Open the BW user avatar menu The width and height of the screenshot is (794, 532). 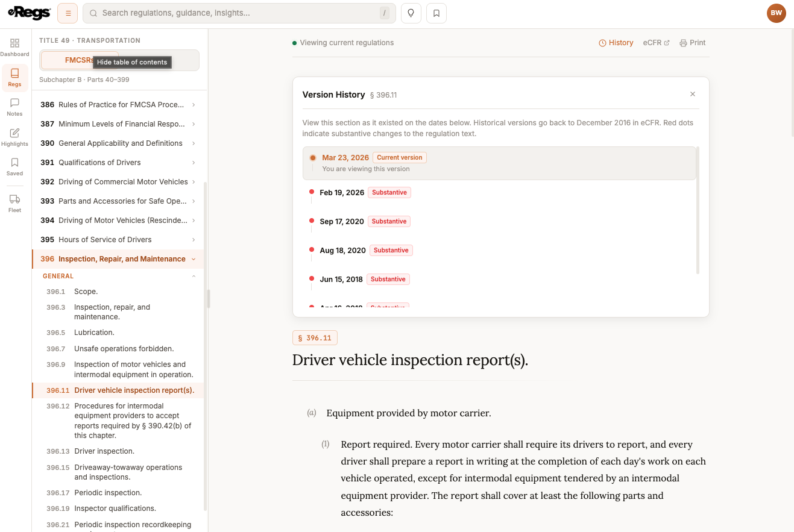click(777, 13)
